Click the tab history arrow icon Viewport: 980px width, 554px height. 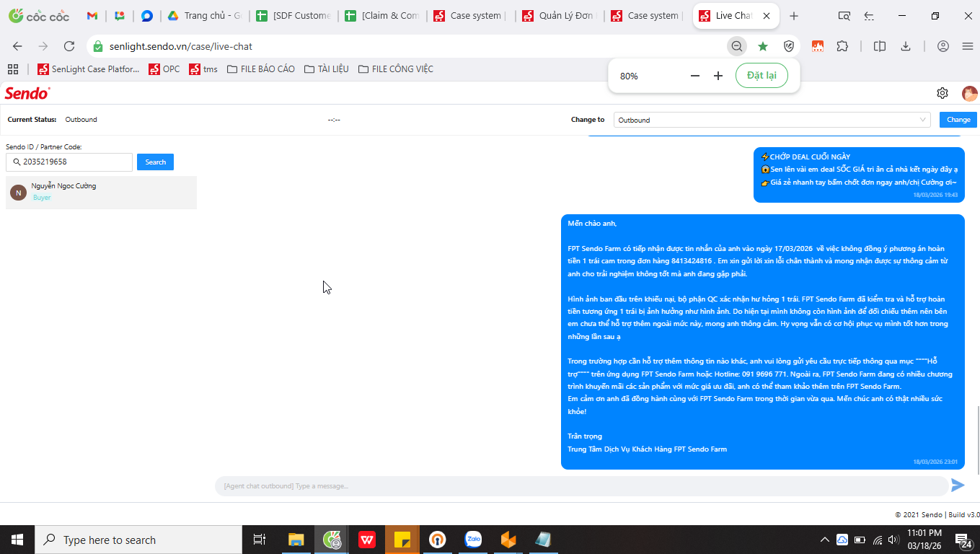[x=869, y=16]
